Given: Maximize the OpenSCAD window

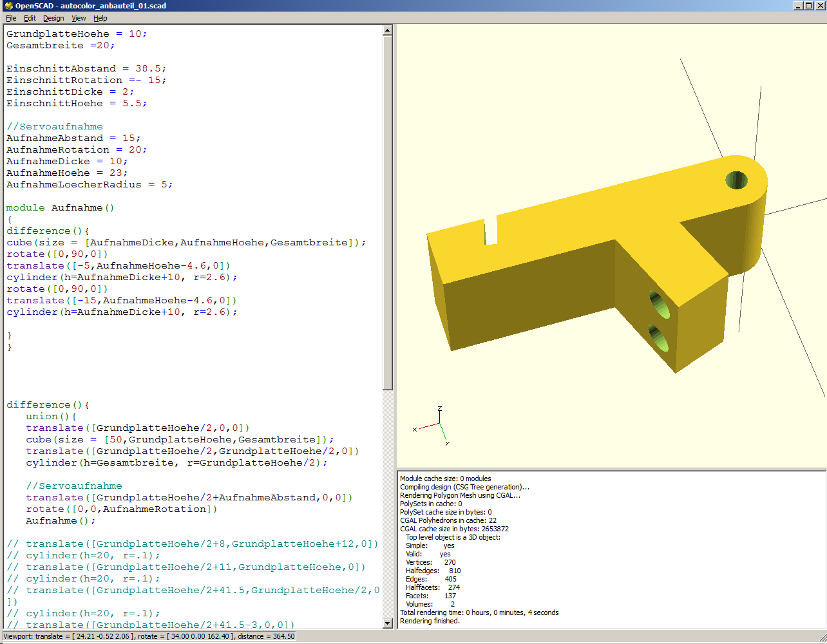Looking at the screenshot, I should [809, 6].
